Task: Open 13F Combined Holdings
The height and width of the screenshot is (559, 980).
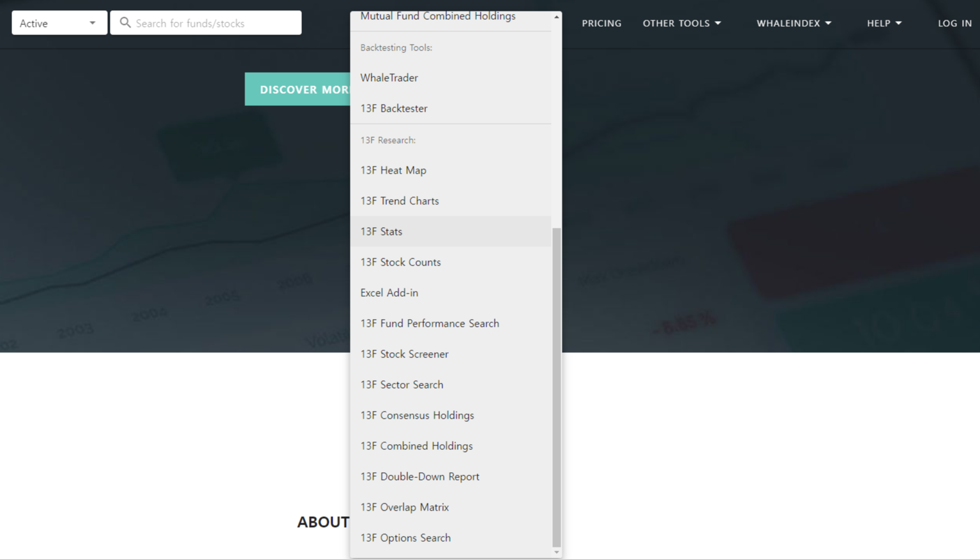Action: 451,446
